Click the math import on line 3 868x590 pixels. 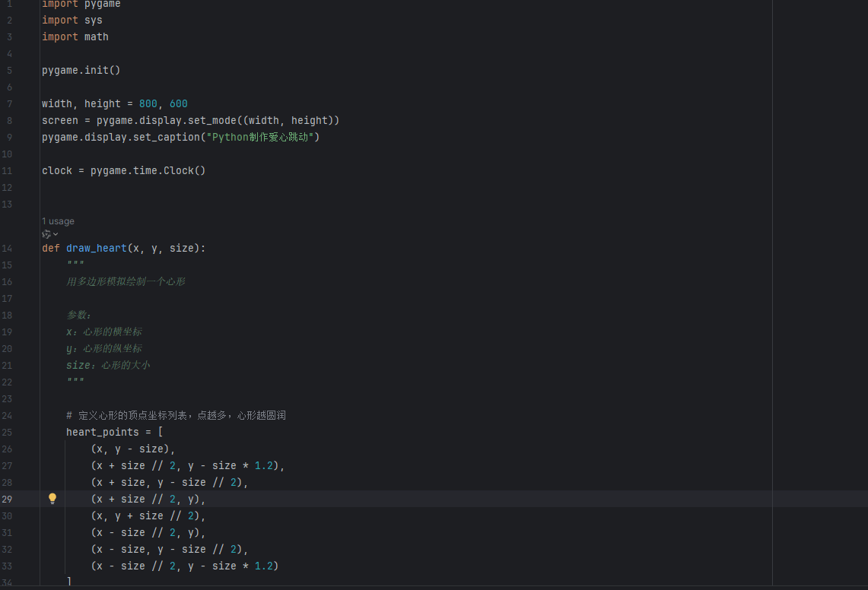[x=96, y=36]
